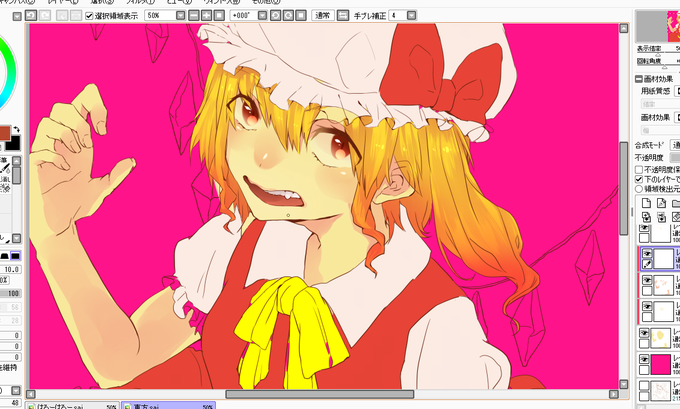Image resolution: width=680 pixels, height=409 pixels.
Task: Create a new linework layer
Action: (661, 203)
